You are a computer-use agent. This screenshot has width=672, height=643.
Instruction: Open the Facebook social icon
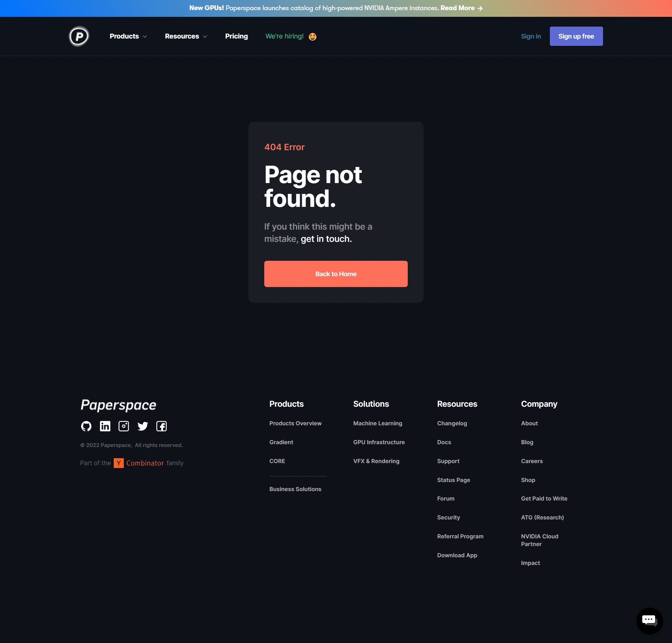point(161,426)
